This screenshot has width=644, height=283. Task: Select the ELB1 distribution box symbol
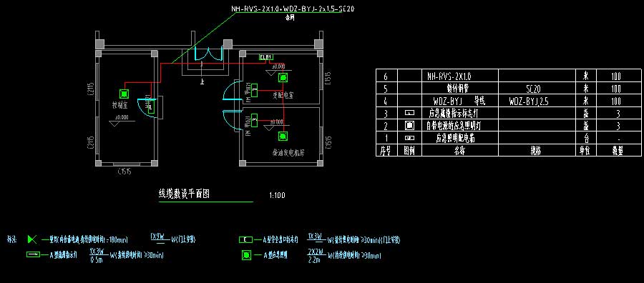266,57
